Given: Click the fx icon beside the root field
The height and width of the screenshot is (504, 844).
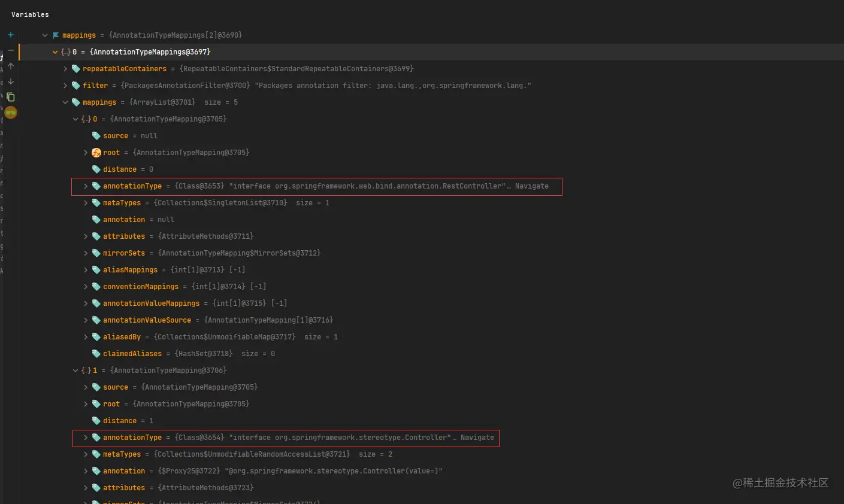Looking at the screenshot, I should click(x=96, y=153).
